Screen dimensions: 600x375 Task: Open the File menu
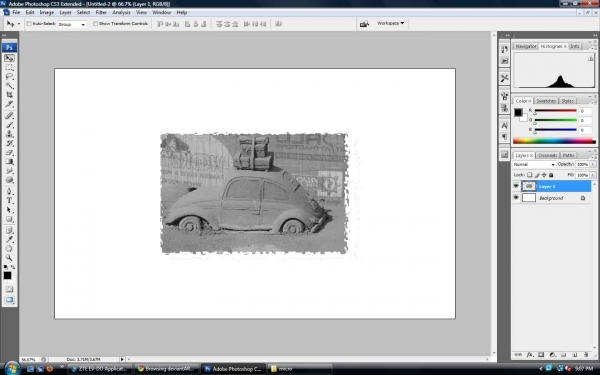click(x=16, y=13)
